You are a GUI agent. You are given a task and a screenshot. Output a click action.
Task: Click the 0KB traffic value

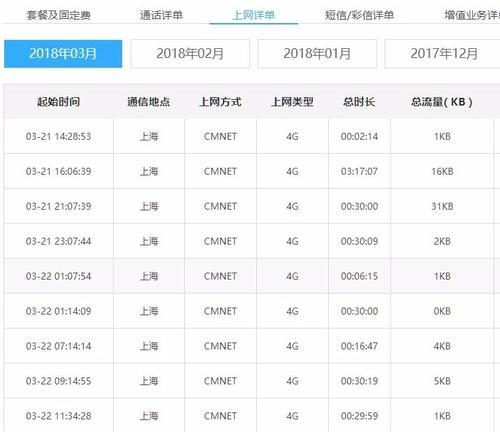coord(442,311)
